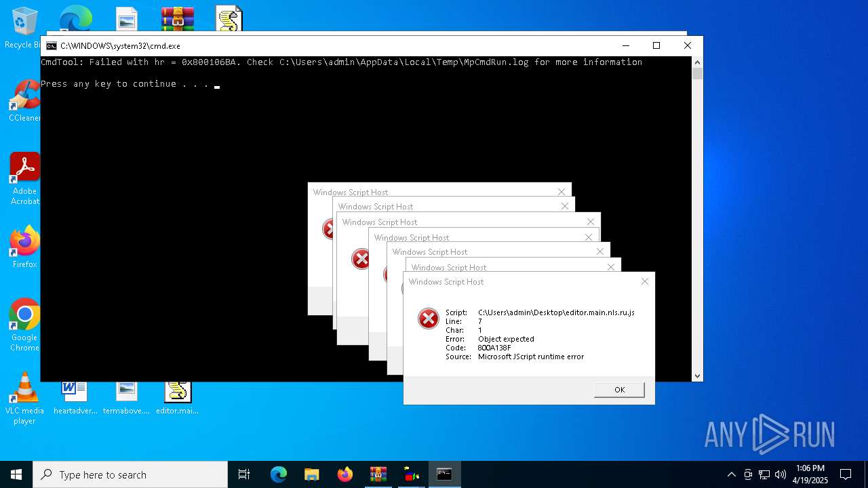Screen dimensions: 868x488
Task: Click the colorful app icon beside WinRAR on taskbar
Action: tap(412, 474)
